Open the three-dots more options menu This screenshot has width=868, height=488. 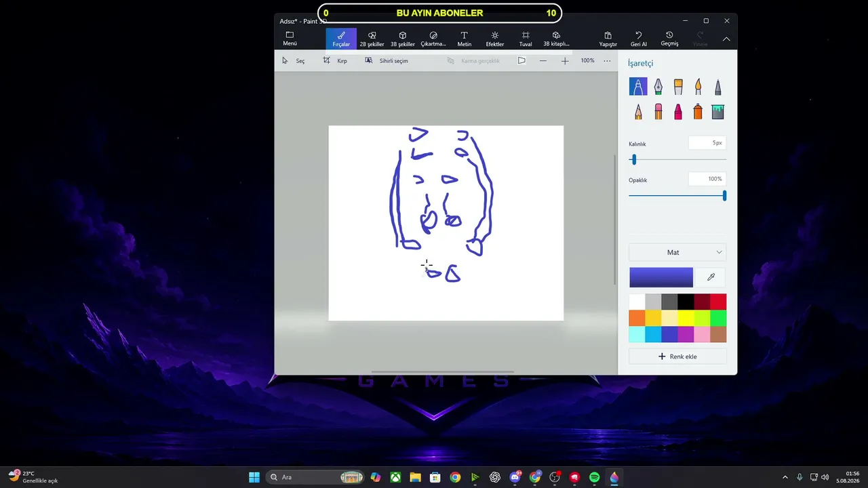[x=607, y=60]
